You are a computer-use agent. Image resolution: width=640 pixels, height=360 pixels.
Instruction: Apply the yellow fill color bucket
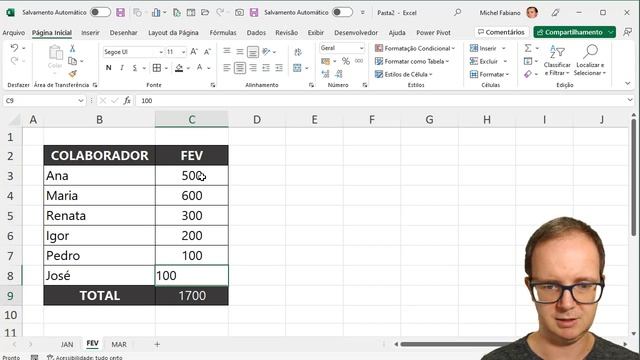coord(179,68)
